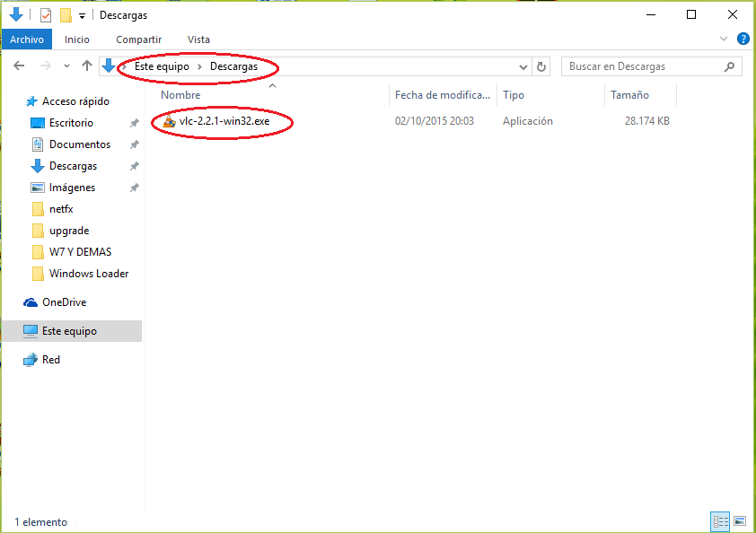Open the Windows Loader folder
This screenshot has width=756, height=533.
pyautogui.click(x=89, y=274)
